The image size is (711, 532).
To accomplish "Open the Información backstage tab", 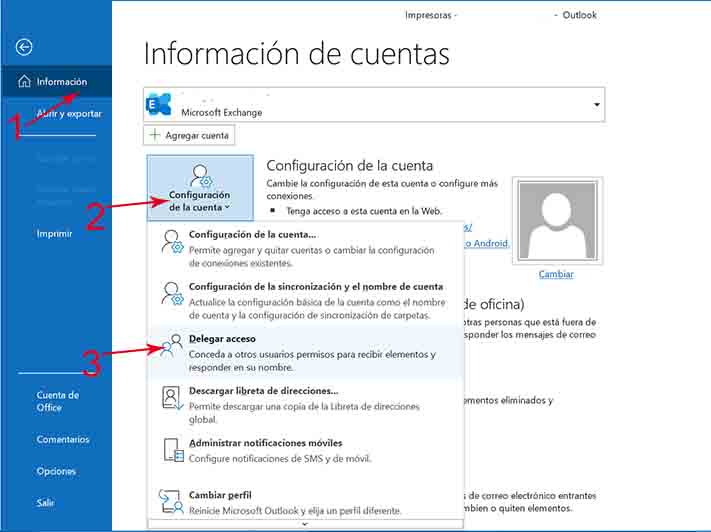I will point(56,82).
